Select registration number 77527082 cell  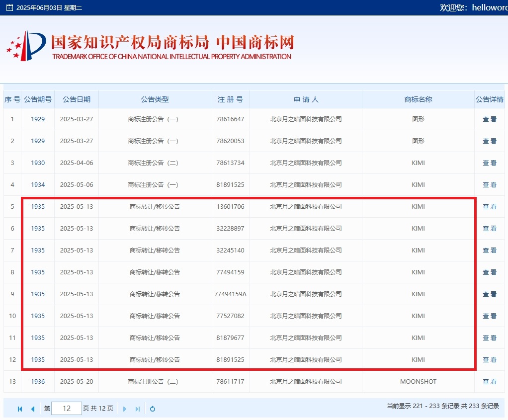point(230,316)
